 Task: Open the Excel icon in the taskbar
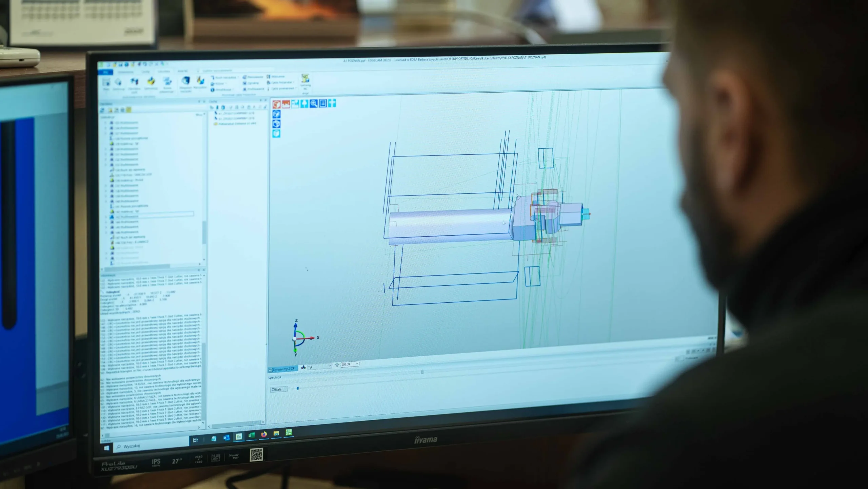click(251, 436)
